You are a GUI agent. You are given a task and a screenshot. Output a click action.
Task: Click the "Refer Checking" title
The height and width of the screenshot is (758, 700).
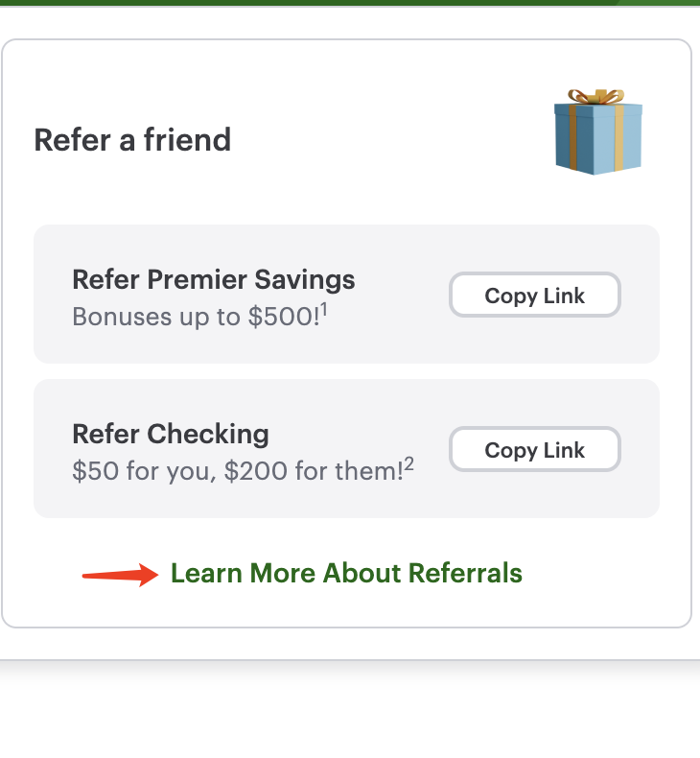click(171, 434)
